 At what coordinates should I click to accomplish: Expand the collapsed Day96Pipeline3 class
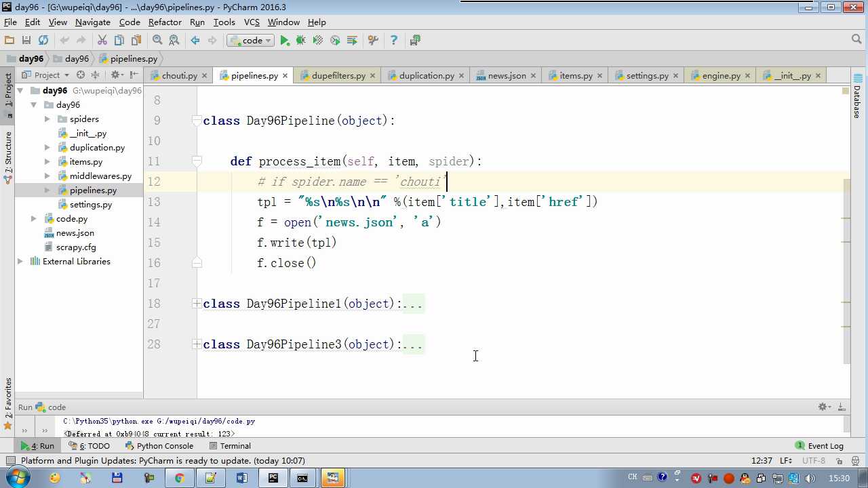pyautogui.click(x=197, y=344)
